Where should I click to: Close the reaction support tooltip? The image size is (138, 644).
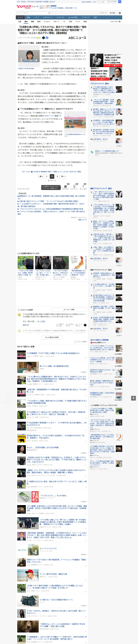(x=60, y=186)
